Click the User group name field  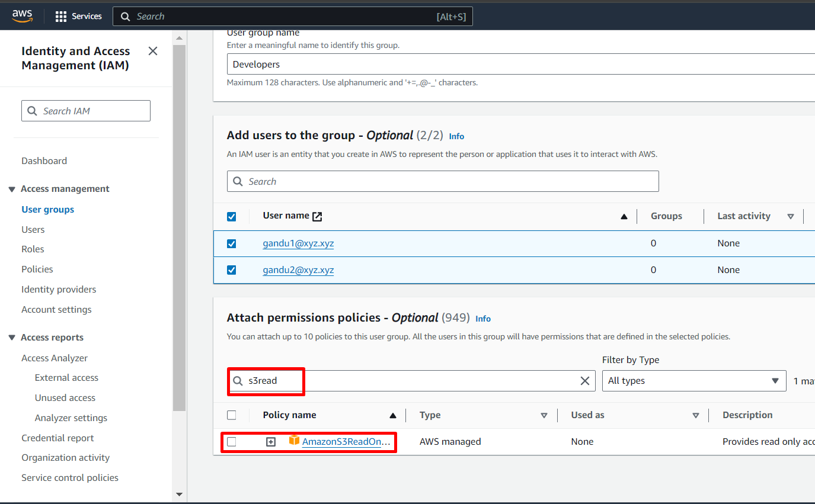coord(521,64)
